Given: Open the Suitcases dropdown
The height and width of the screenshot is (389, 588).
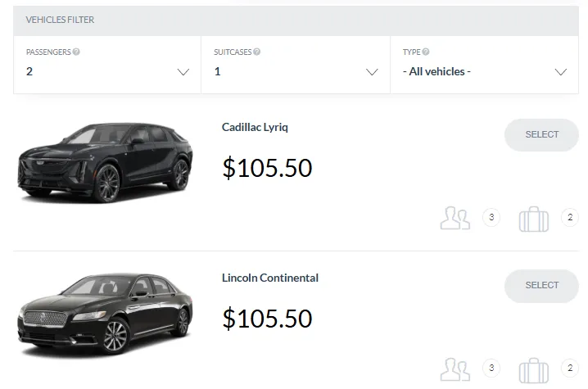Looking at the screenshot, I should [x=296, y=71].
